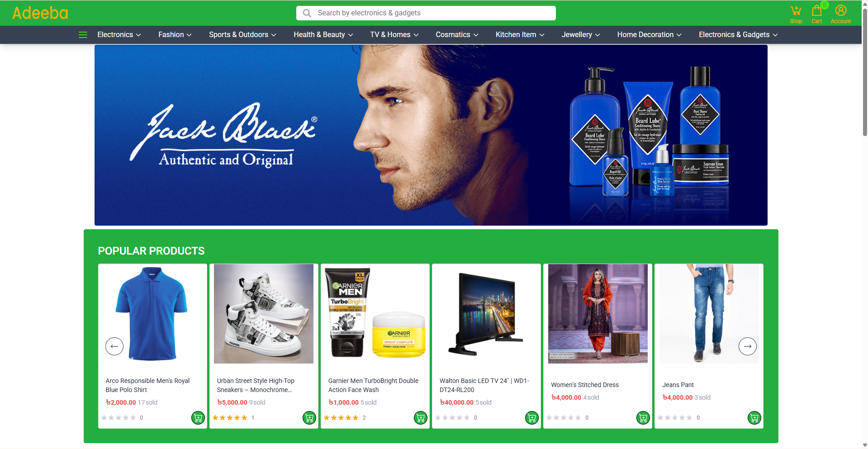Click the green hamburger menu icon

click(83, 35)
